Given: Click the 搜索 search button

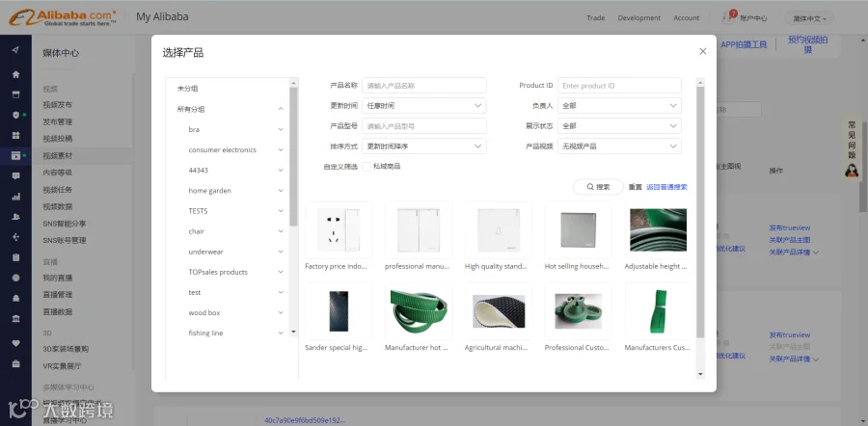Looking at the screenshot, I should 598,187.
